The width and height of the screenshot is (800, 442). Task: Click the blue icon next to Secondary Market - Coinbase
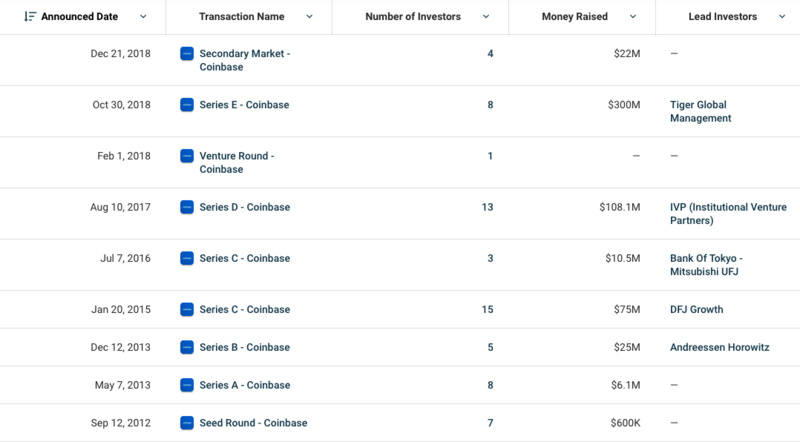pos(187,54)
